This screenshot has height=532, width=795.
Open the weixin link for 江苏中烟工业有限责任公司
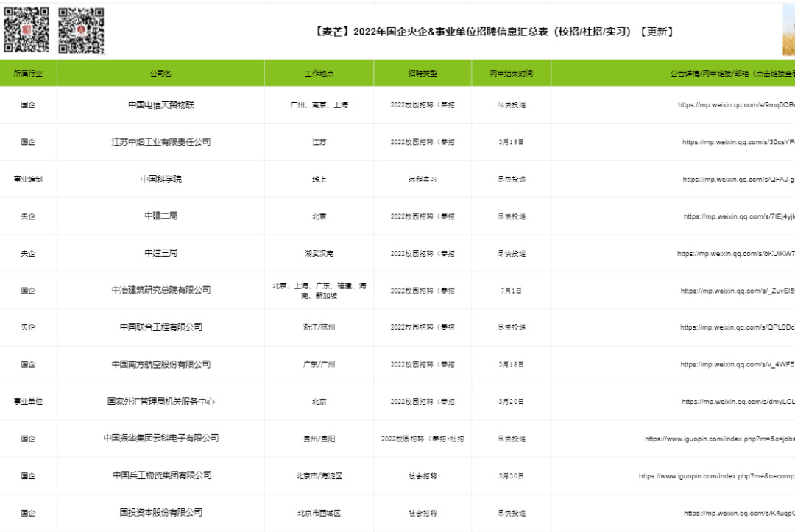click(738, 142)
